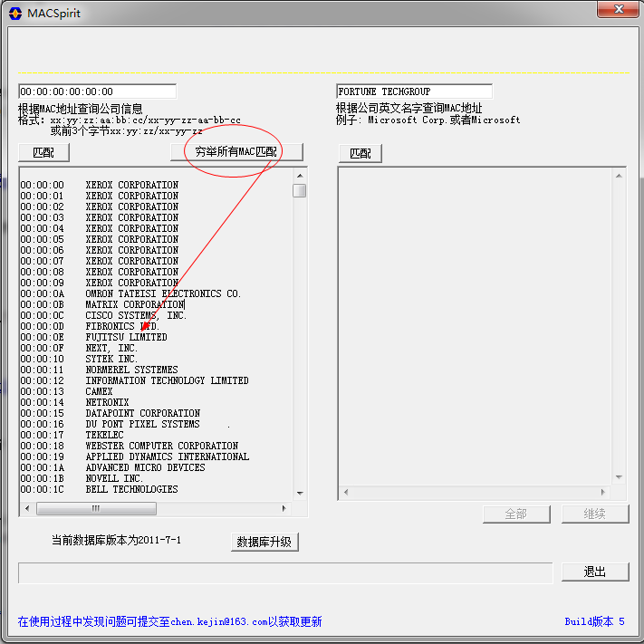This screenshot has width=644, height=644.
Task: Click the right results scroll down arrow
Action: (x=619, y=477)
